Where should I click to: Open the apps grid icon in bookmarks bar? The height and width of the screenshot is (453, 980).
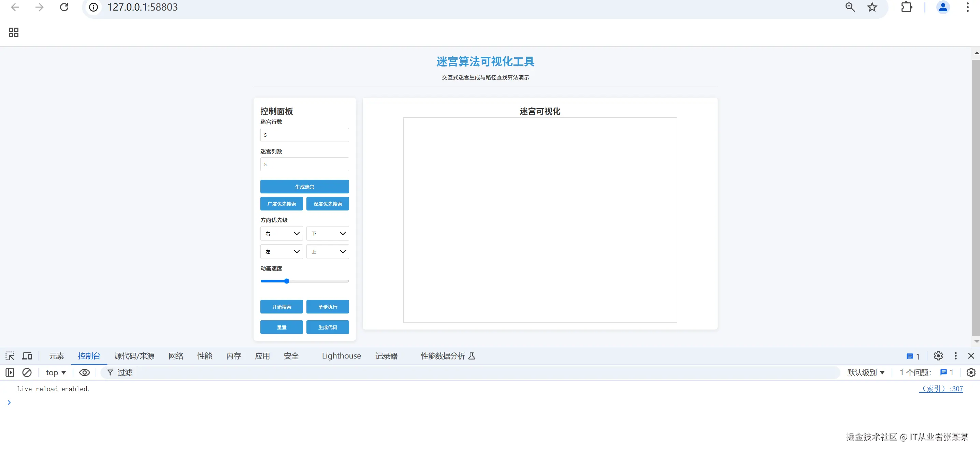(14, 32)
